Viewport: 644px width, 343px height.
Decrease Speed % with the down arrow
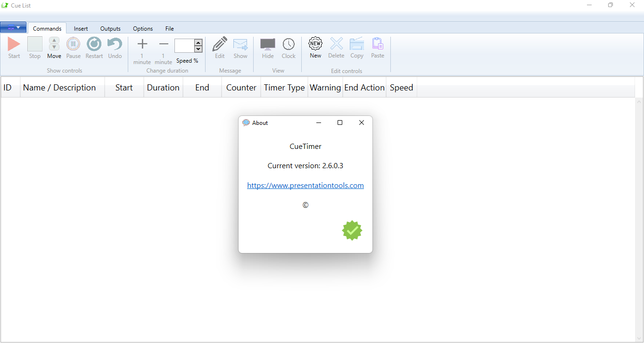pos(198,49)
